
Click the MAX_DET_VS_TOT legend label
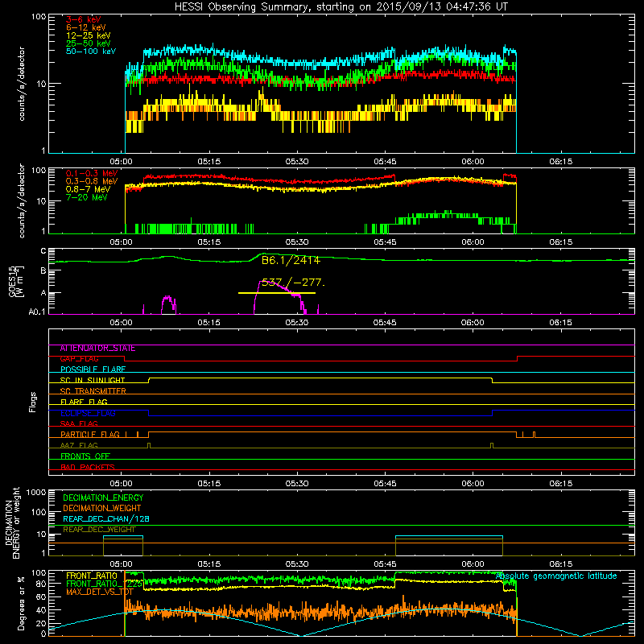(x=100, y=592)
